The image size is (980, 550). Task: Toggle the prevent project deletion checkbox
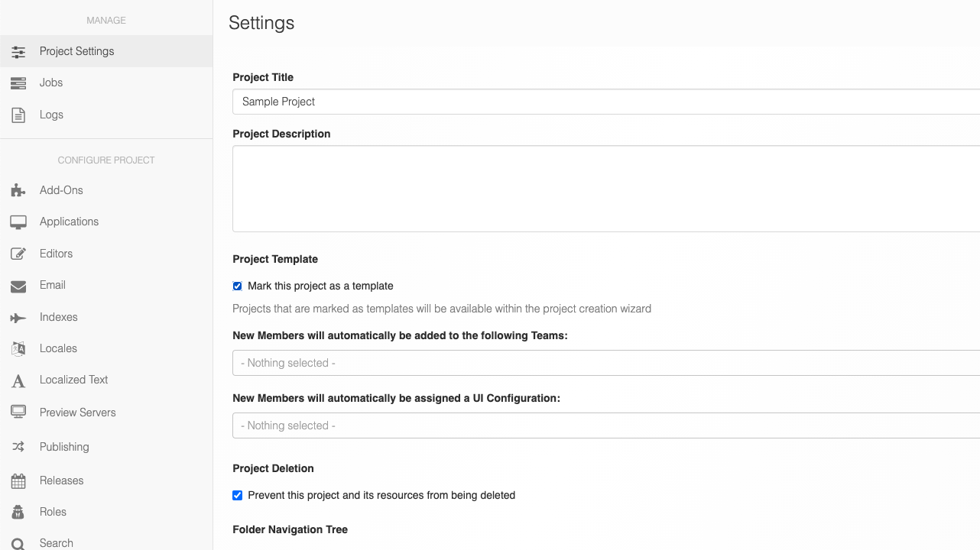(x=237, y=496)
